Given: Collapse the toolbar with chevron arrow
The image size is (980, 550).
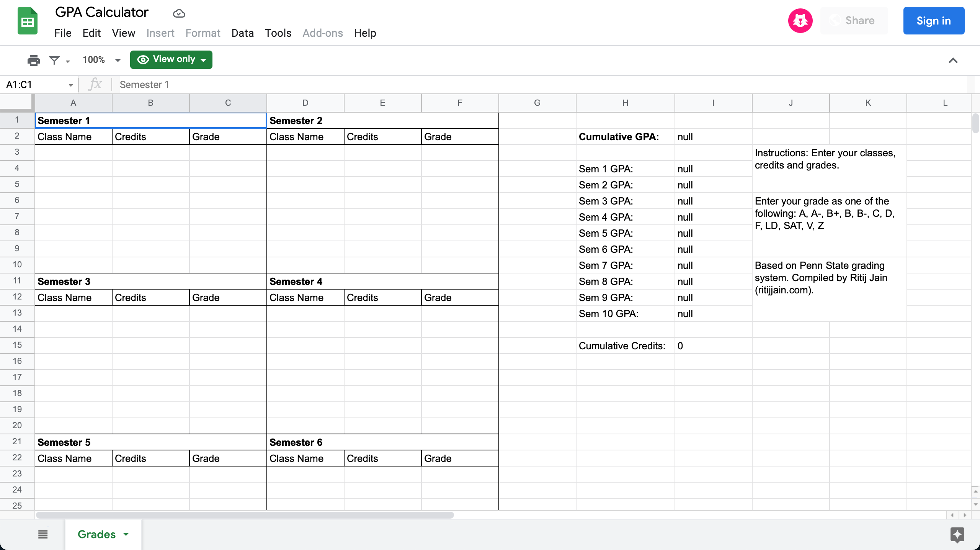Looking at the screenshot, I should [x=953, y=61].
